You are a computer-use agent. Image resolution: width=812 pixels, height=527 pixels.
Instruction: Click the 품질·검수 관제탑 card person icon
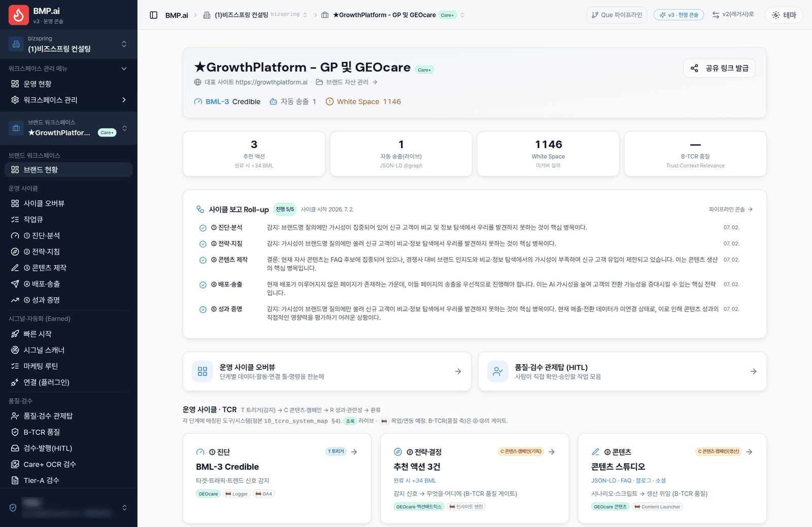(498, 371)
